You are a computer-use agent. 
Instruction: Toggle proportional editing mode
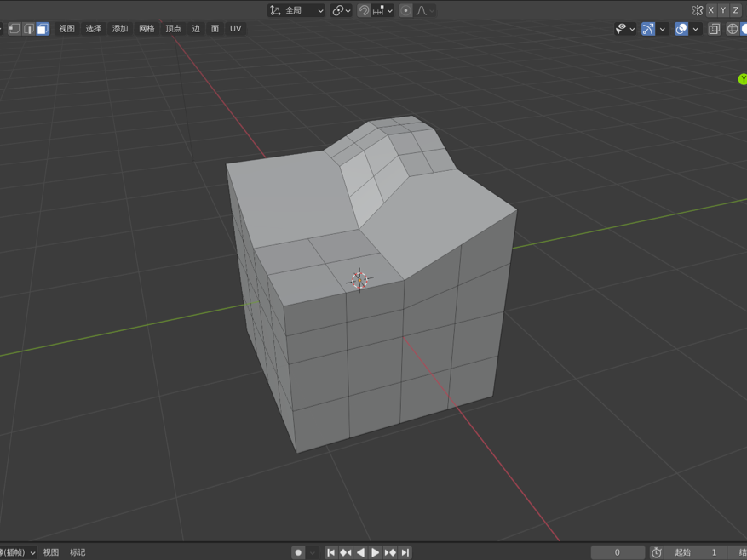pos(406,10)
